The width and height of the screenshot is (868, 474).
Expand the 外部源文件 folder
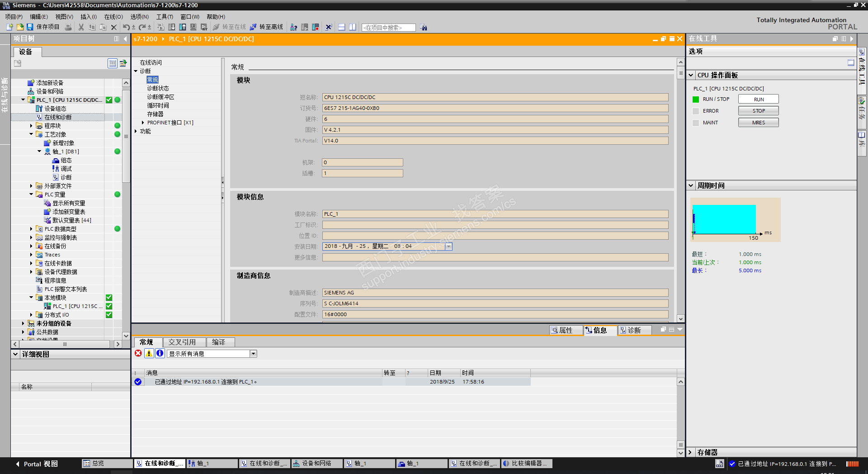[x=31, y=186]
